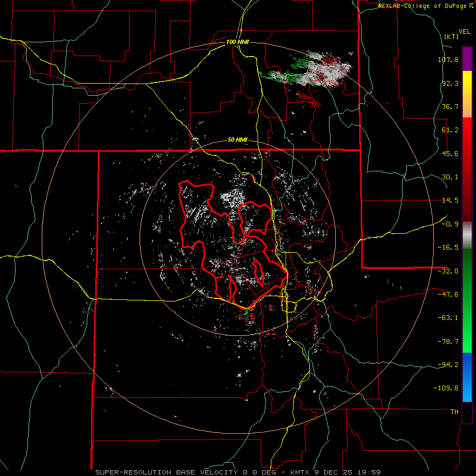Viewport: 476px width, 476px height.
Task: Click the 50 NMI range ring label
Action: [237, 140]
